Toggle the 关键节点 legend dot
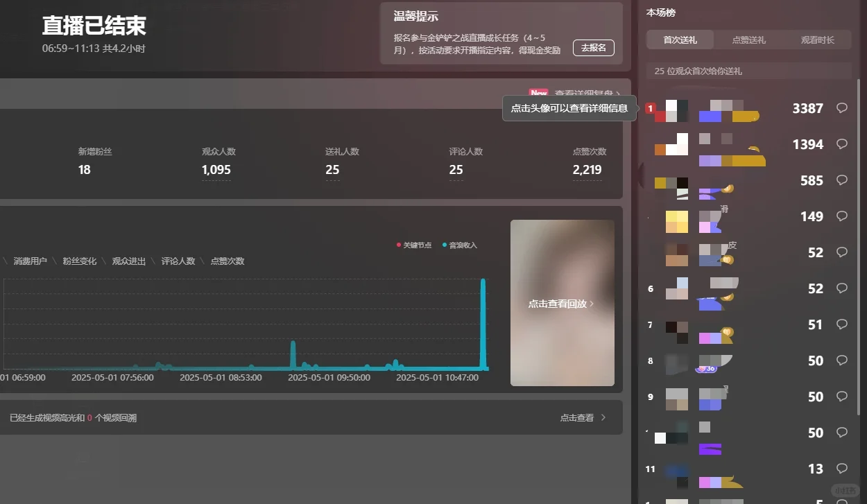Image resolution: width=867 pixels, height=504 pixels. click(398, 245)
